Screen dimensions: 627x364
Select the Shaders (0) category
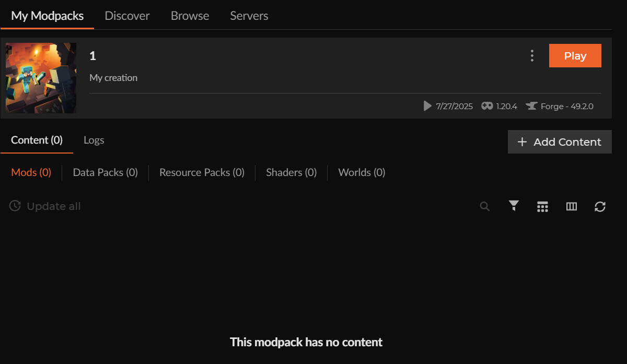coord(291,172)
